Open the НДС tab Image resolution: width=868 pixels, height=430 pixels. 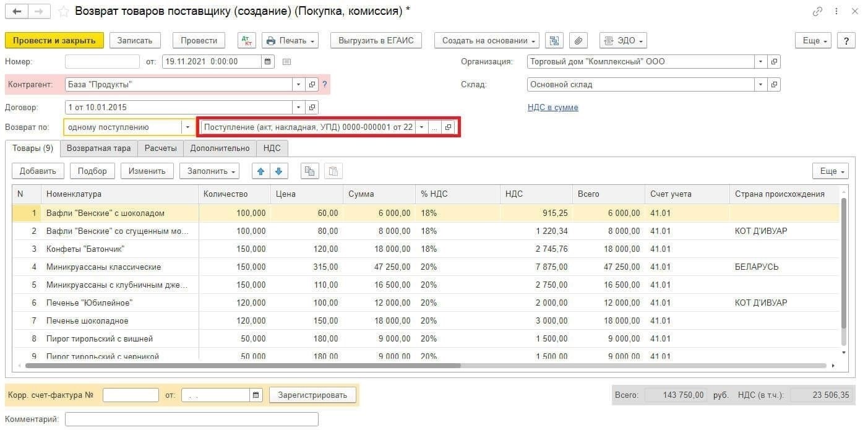click(272, 148)
